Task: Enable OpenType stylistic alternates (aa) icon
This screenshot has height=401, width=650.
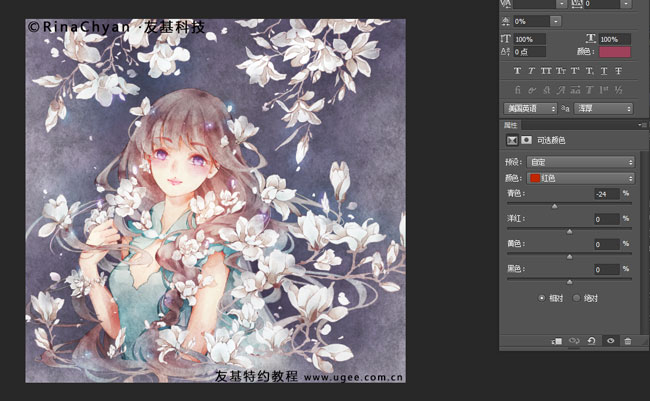Action: tap(575, 90)
